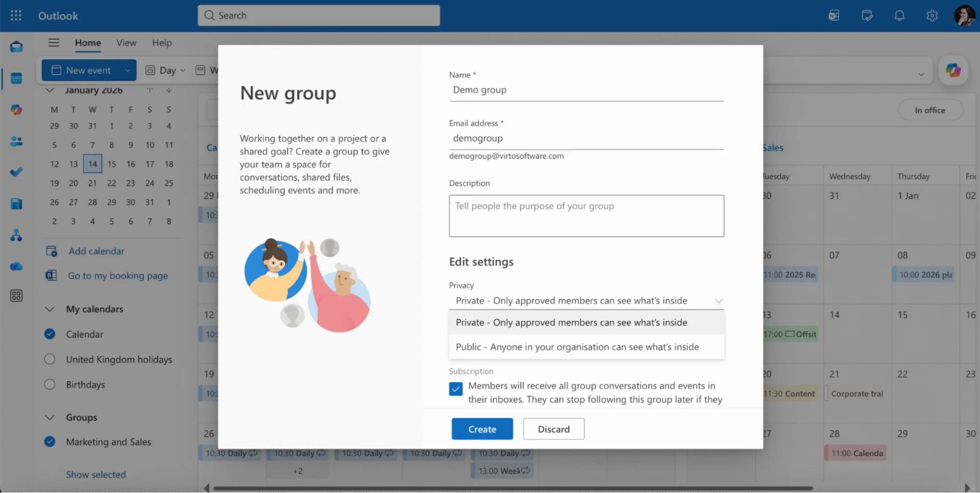Open the People app icon
The image size is (980, 493).
click(16, 141)
